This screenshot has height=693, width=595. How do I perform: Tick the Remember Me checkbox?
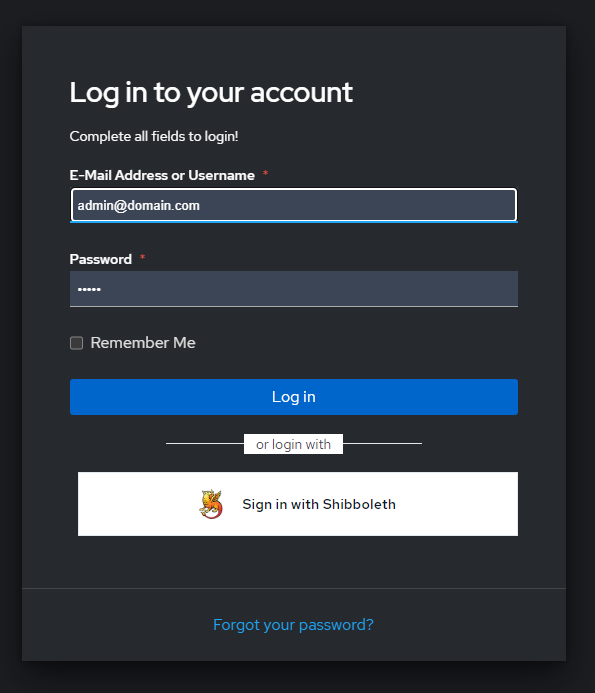point(76,343)
